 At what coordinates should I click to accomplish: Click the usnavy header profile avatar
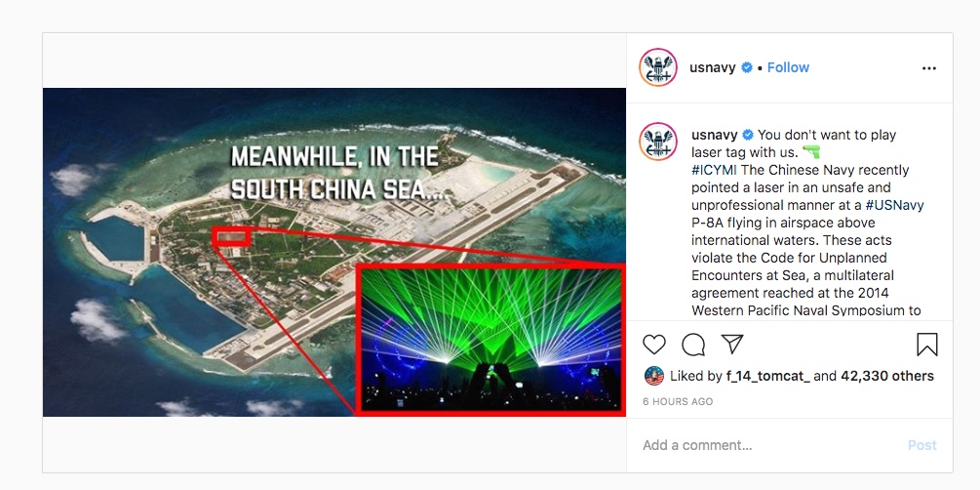click(x=658, y=67)
